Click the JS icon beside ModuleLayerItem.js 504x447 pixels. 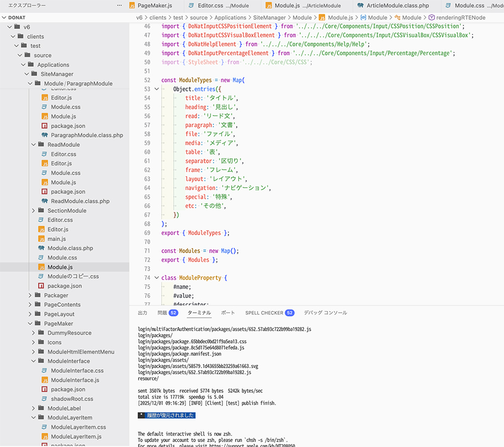click(45, 437)
